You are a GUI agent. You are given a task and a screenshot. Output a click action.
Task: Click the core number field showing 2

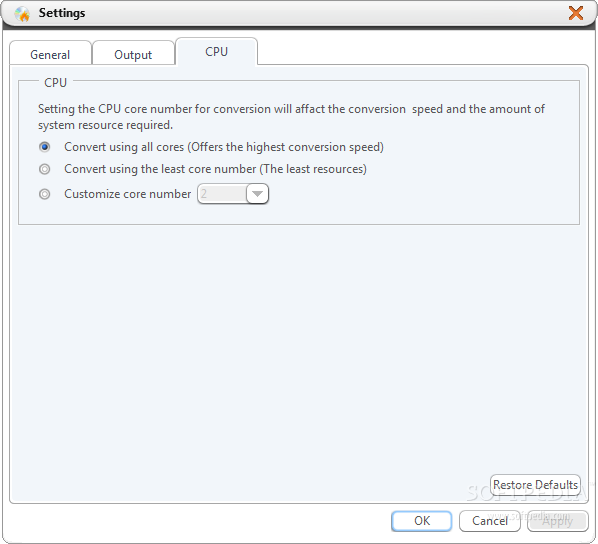[222, 194]
